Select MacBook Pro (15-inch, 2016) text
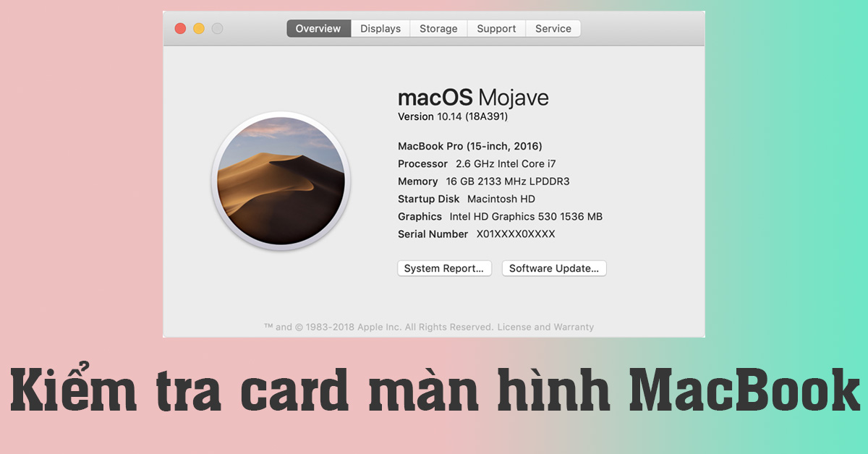The height and width of the screenshot is (454, 868). (x=470, y=146)
